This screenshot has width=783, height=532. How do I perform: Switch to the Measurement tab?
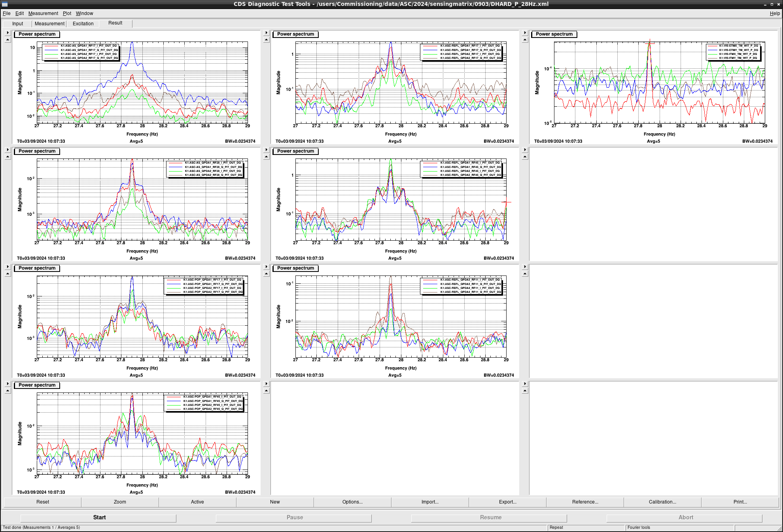point(49,24)
